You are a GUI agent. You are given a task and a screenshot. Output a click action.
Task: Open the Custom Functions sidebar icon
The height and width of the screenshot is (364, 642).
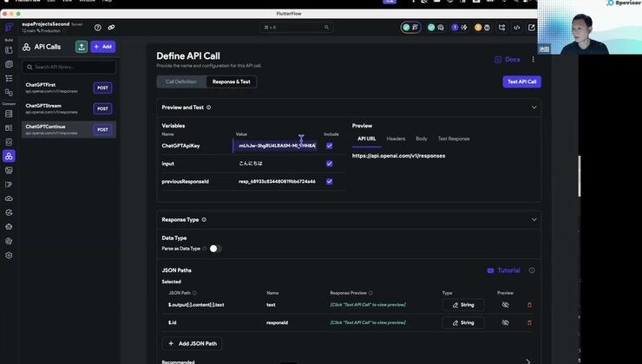9,185
